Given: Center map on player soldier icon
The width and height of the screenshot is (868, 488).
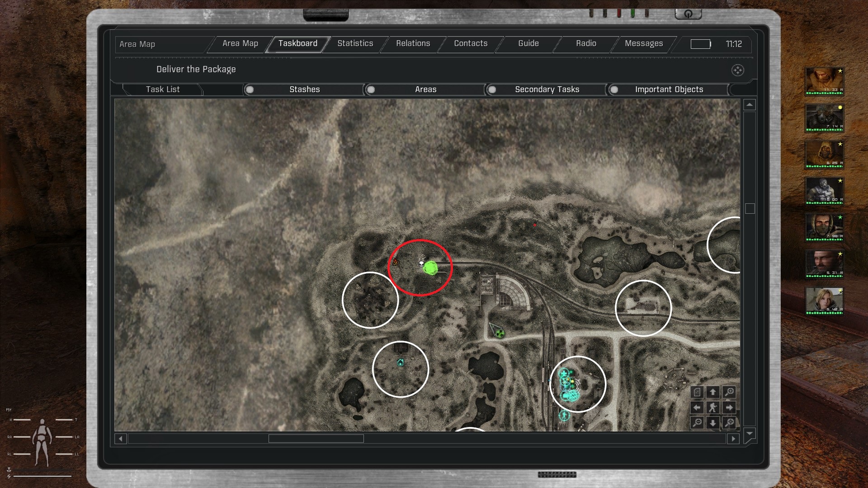Looking at the screenshot, I should [x=713, y=407].
